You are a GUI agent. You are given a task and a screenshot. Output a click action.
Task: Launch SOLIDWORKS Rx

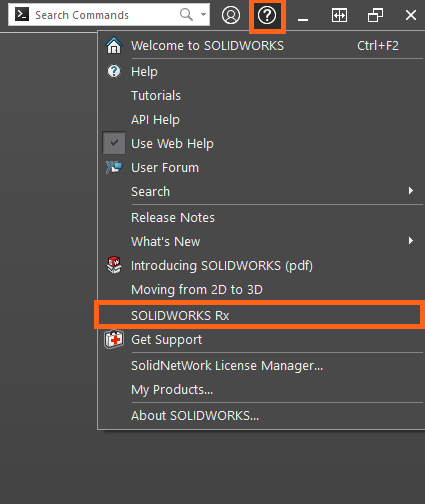(259, 315)
